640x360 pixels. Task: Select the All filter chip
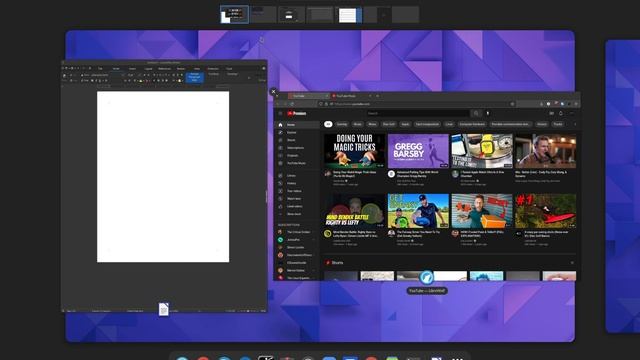[x=328, y=124]
